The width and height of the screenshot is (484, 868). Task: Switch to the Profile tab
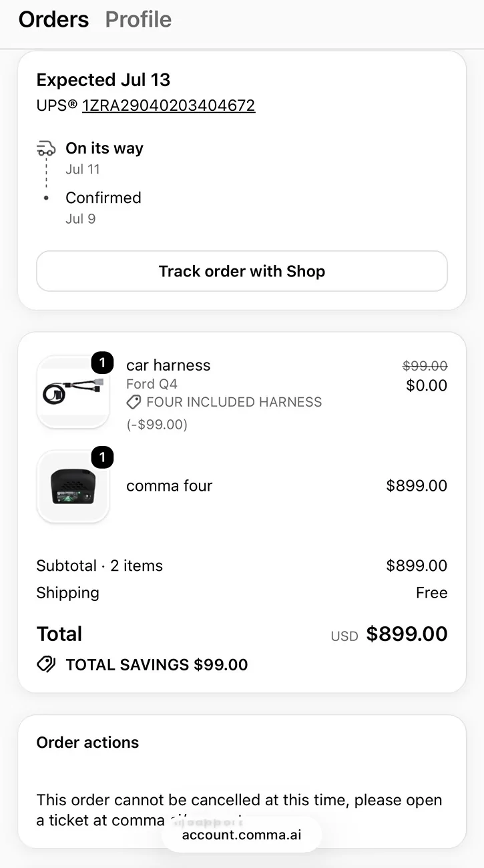click(138, 20)
